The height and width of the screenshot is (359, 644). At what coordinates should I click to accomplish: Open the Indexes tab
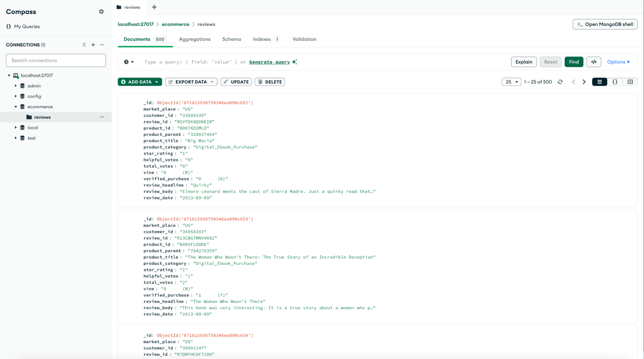click(266, 39)
